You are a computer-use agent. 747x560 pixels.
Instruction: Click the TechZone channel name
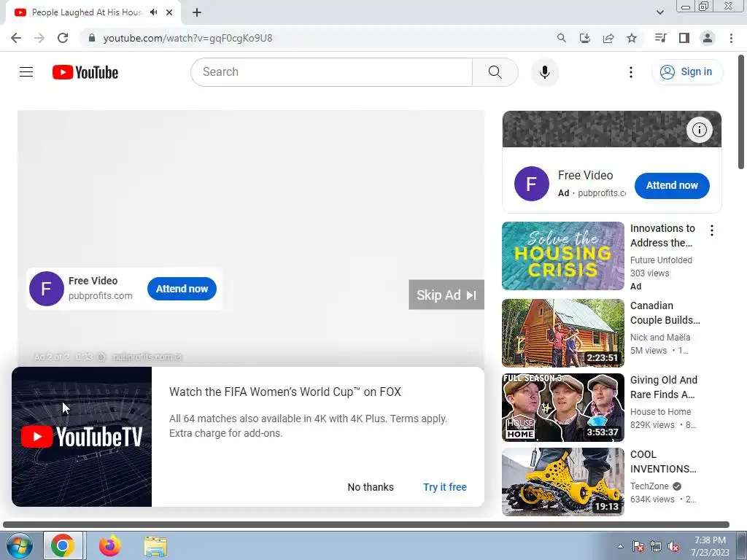pyautogui.click(x=649, y=486)
